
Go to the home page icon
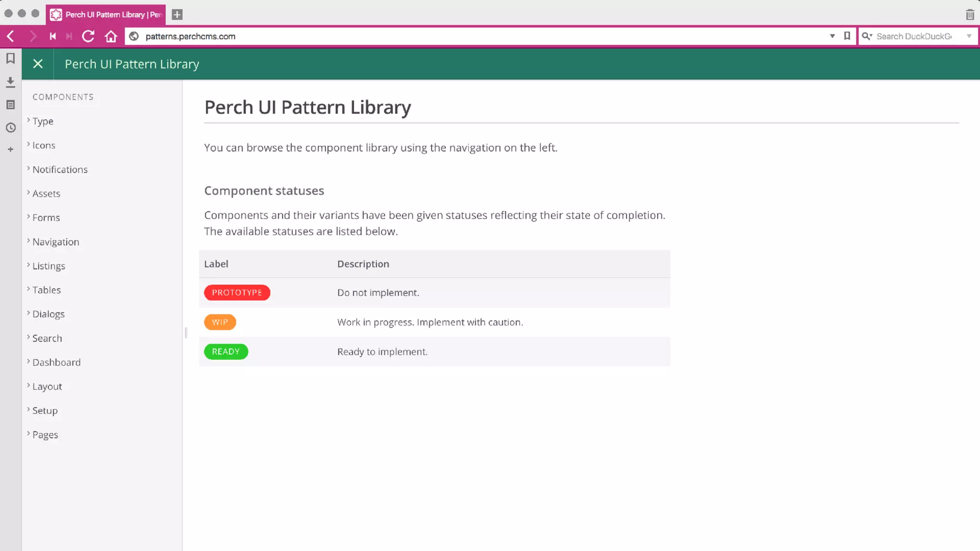(111, 36)
